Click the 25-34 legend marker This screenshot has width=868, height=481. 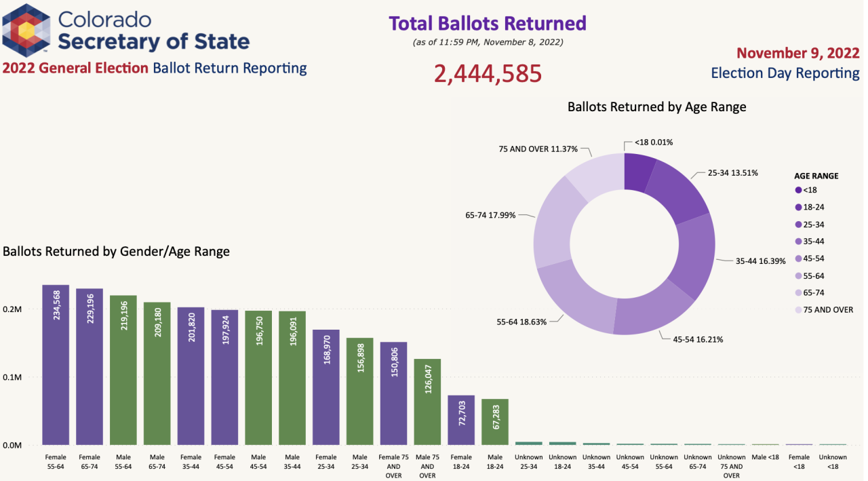tap(799, 225)
